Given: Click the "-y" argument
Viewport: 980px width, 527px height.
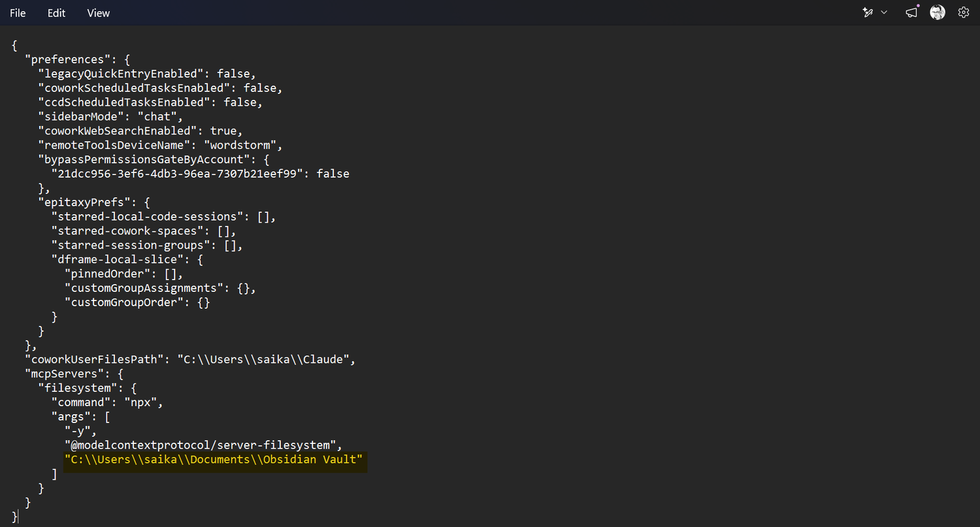Looking at the screenshot, I should coord(78,431).
